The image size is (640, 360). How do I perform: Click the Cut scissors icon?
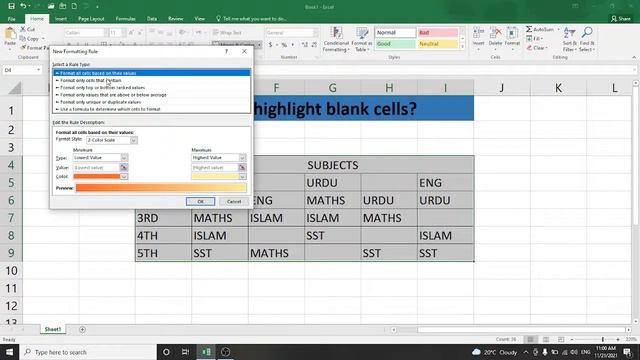pos(23,29)
